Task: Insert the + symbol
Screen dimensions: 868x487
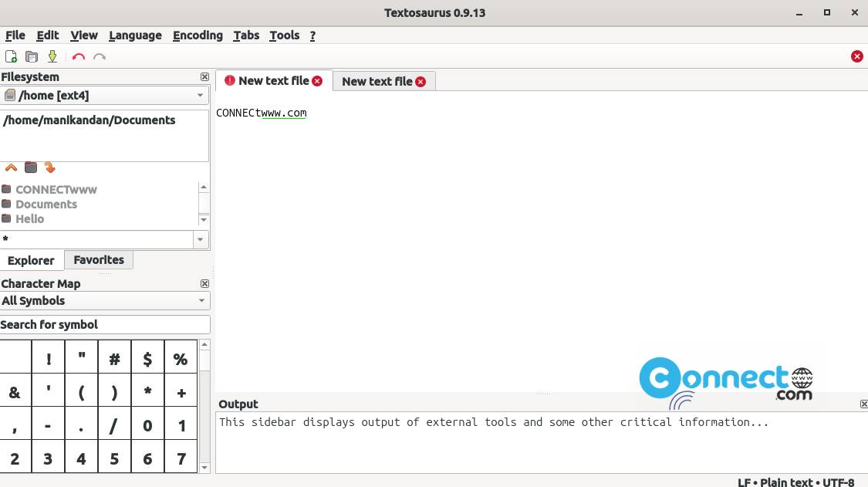Action: [x=181, y=391]
